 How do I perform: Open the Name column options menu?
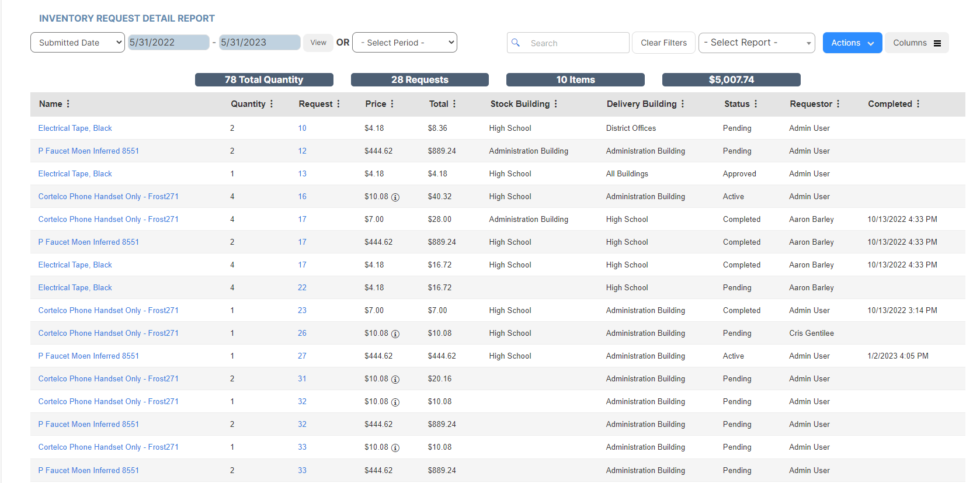click(x=68, y=104)
